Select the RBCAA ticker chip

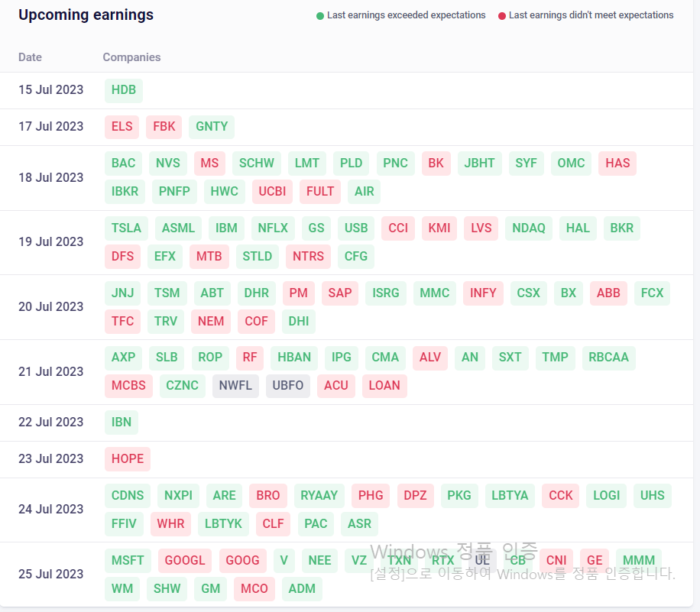coord(608,358)
